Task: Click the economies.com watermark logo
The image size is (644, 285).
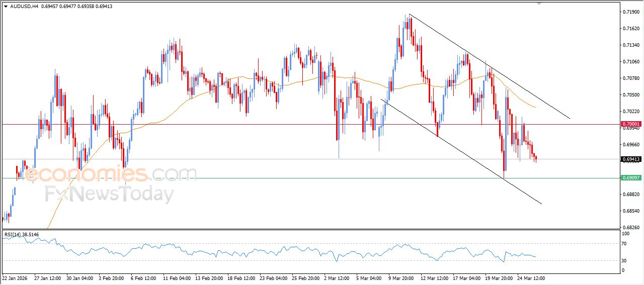Action: point(111,174)
